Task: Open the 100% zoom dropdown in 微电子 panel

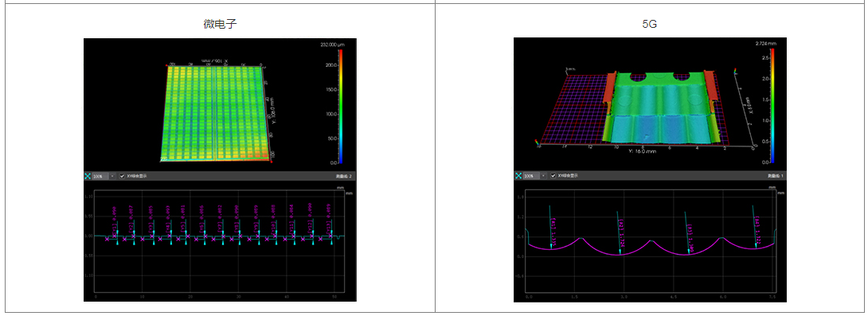Action: coord(113,176)
